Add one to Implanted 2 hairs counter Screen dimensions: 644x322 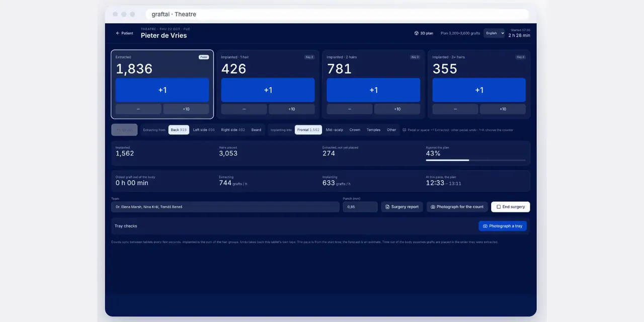point(373,90)
